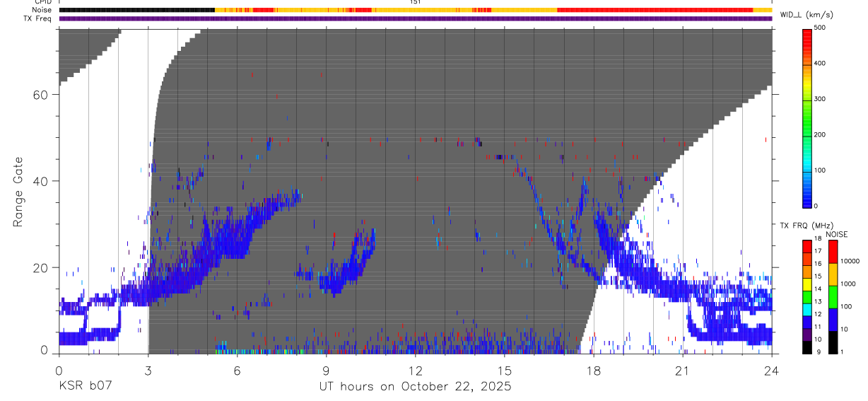Click the spectral width colorbar title (km/s)
Image resolution: width=868 pixels, height=401 pixels.
pyautogui.click(x=805, y=14)
